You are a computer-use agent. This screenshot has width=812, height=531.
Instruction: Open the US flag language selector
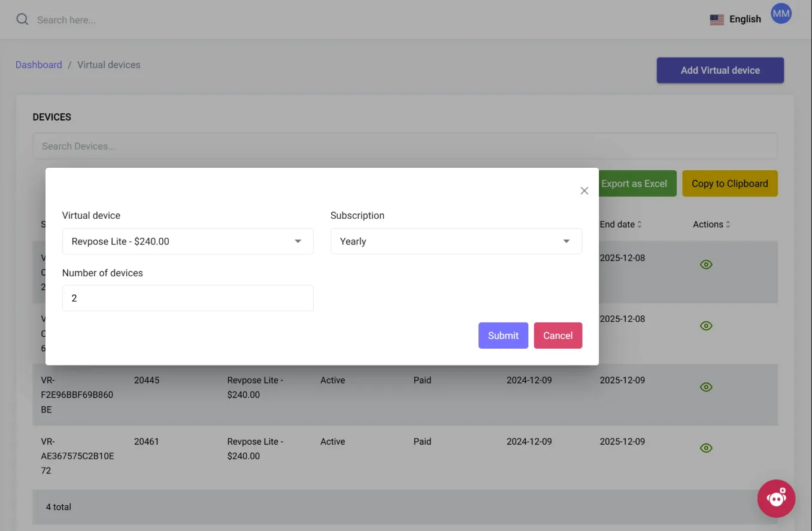pyautogui.click(x=717, y=20)
